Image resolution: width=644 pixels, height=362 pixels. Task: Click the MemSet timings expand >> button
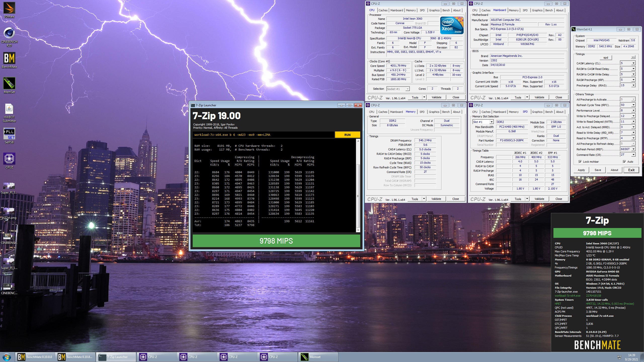pos(633,57)
